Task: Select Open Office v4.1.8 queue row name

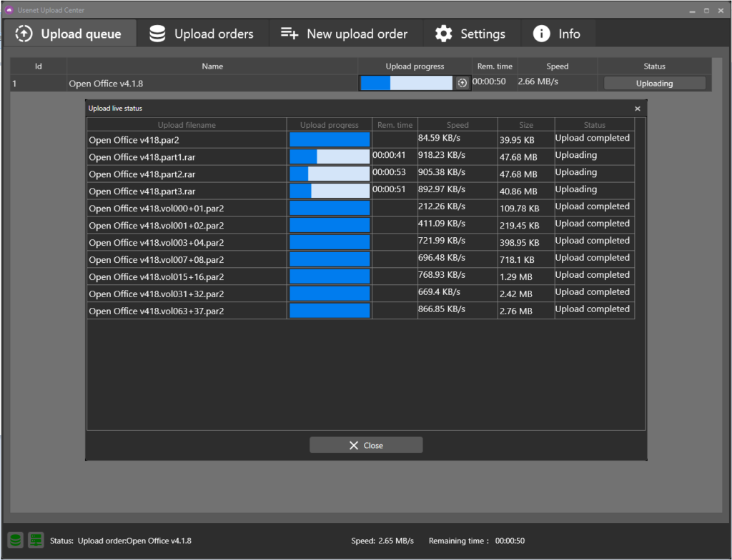Action: (106, 84)
